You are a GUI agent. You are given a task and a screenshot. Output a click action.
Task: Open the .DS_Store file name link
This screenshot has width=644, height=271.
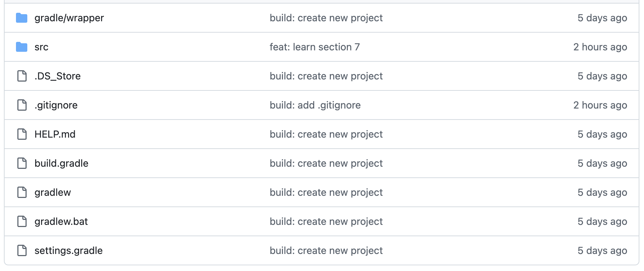[57, 76]
